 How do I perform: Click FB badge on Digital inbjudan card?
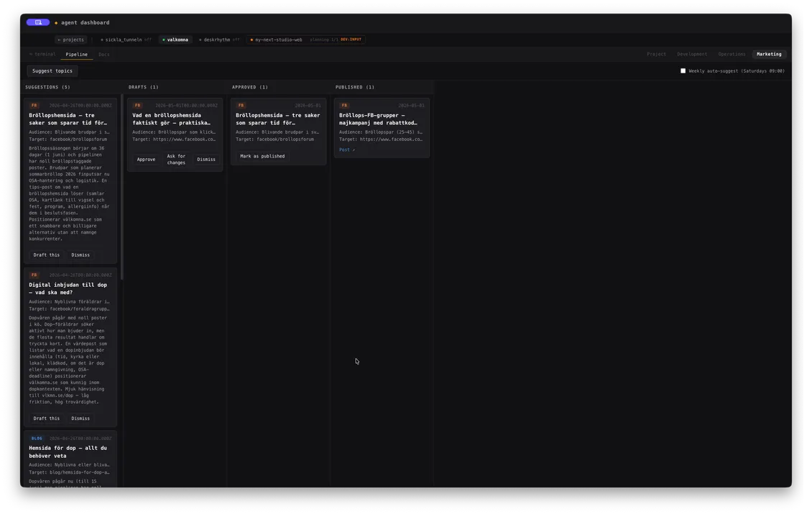(x=34, y=275)
